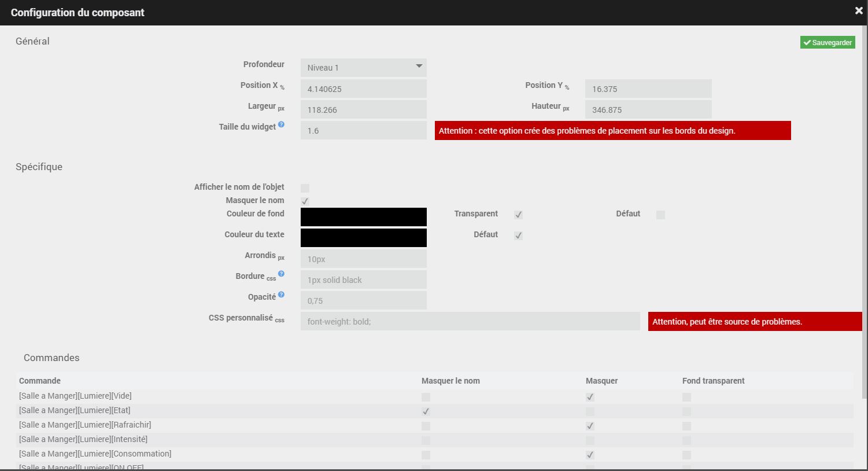
Task: Click the Arrondis input field
Action: 364,259
